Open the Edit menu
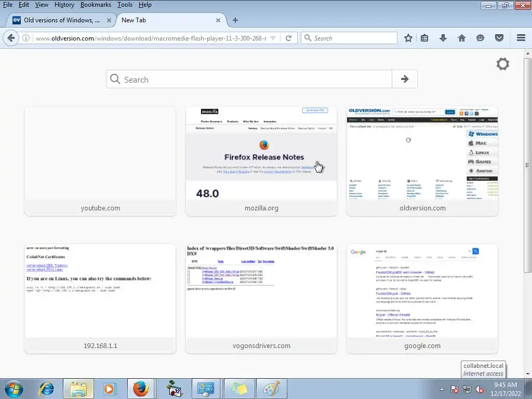The image size is (532, 399). click(24, 5)
